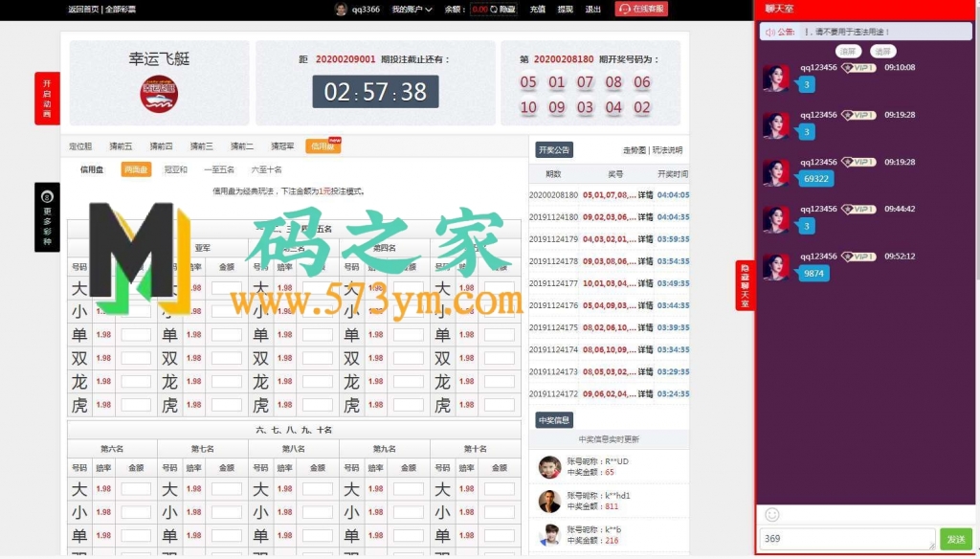Click chat avatar beside message 69322
Image resolution: width=980 pixels, height=559 pixels.
775,172
